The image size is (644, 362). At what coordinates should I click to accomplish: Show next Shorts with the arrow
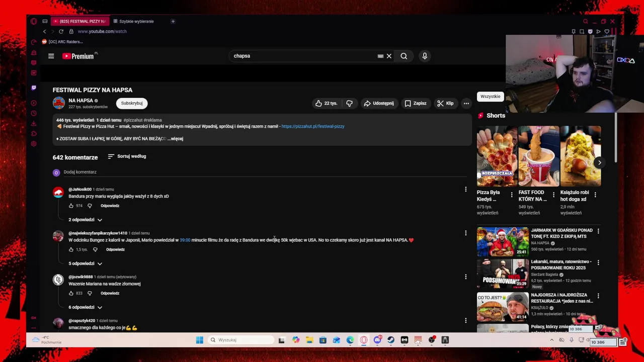click(599, 162)
